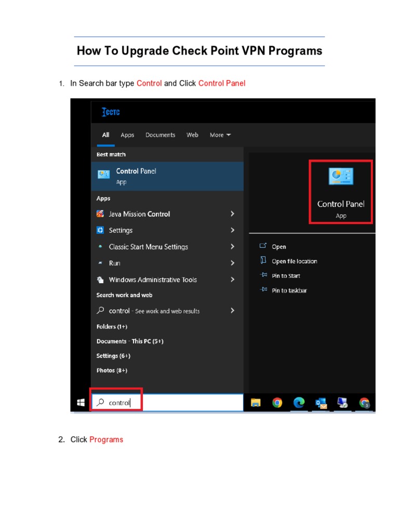Click the Control Panel icon in Best match
The image size is (399, 532).
point(103,175)
